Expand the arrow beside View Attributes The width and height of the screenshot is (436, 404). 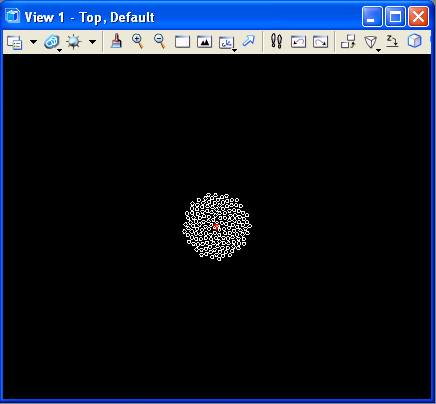[x=33, y=42]
